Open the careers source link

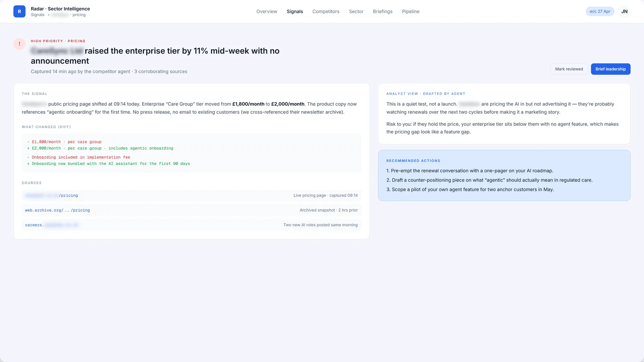point(52,225)
